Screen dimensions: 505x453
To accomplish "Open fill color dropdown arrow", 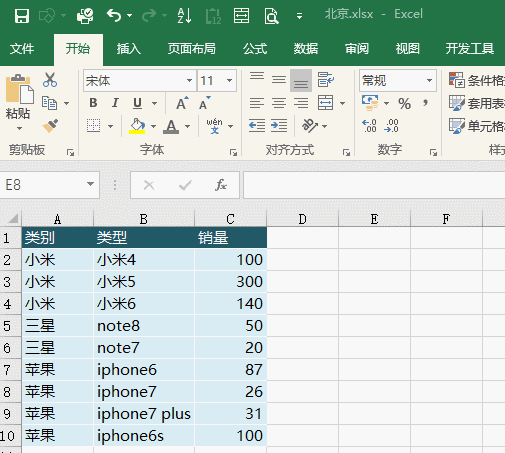I will click(x=153, y=126).
